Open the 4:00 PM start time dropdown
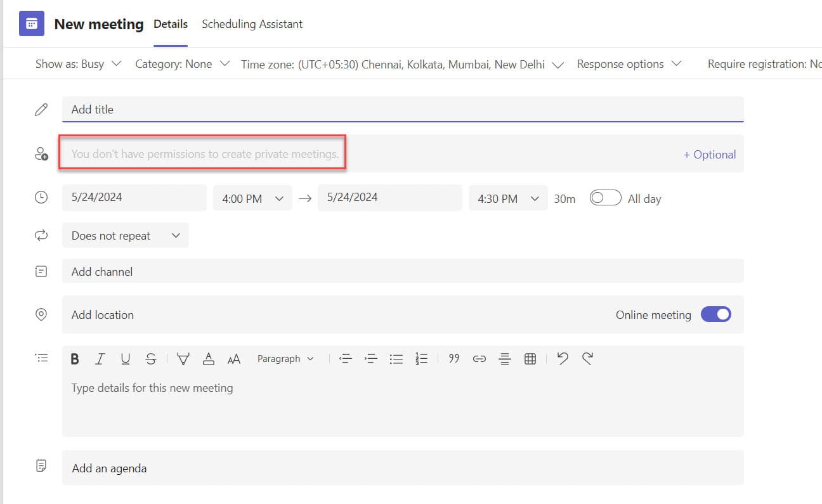Viewport: 822px width, 504px height. pos(252,198)
